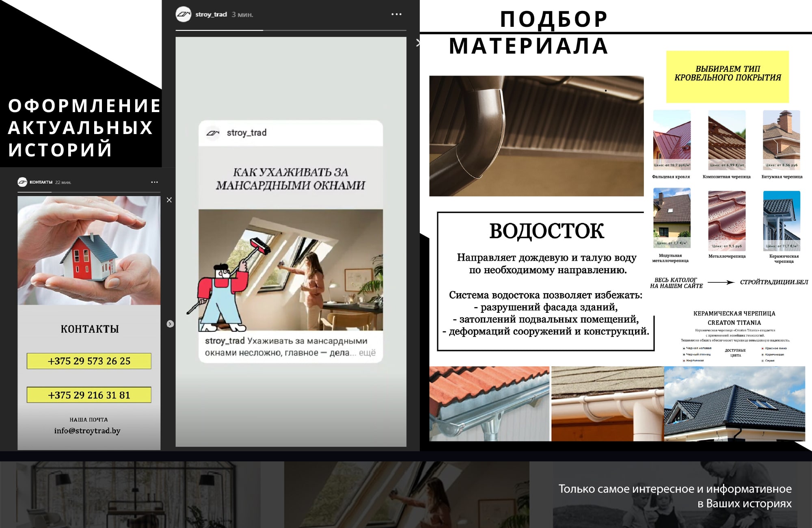
Task: Click the info@stroytrad.by email address
Action: (87, 431)
